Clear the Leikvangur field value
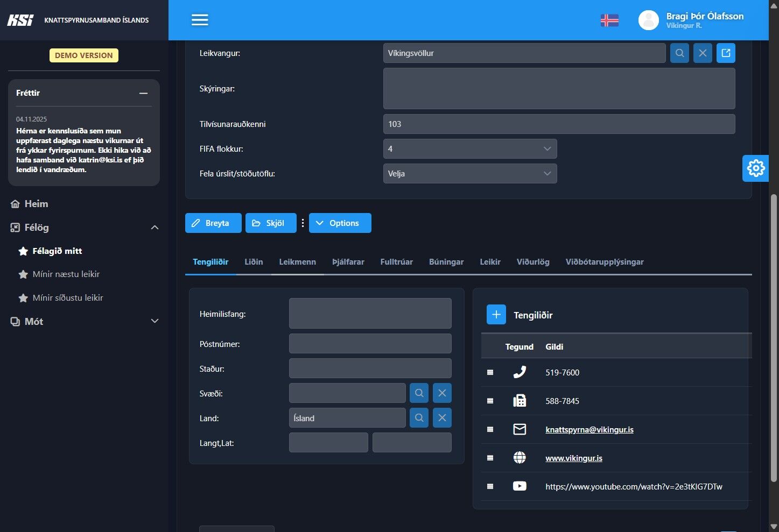 [703, 53]
